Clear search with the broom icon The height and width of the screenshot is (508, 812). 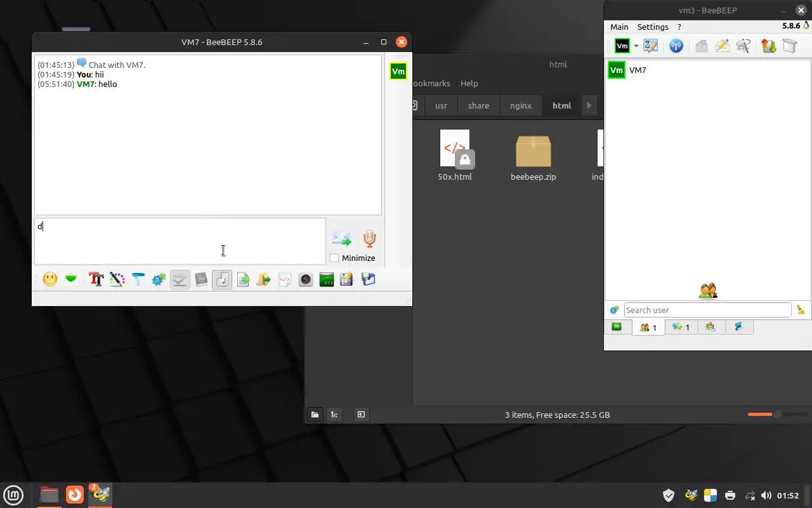tap(801, 310)
